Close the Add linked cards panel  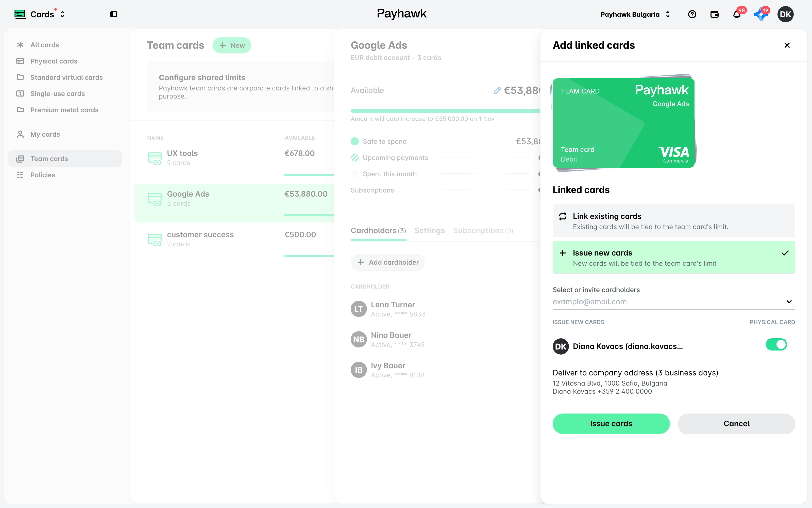coord(787,45)
